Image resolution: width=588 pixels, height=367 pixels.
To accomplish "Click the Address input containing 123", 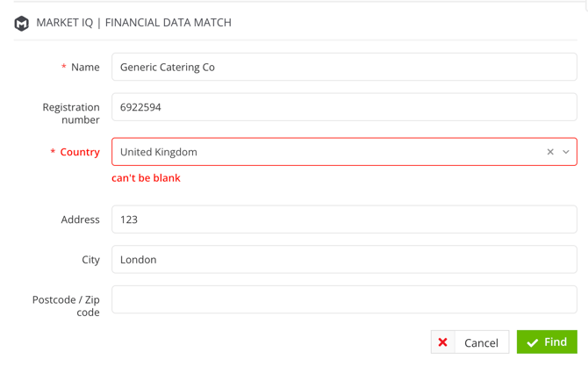I will [344, 219].
